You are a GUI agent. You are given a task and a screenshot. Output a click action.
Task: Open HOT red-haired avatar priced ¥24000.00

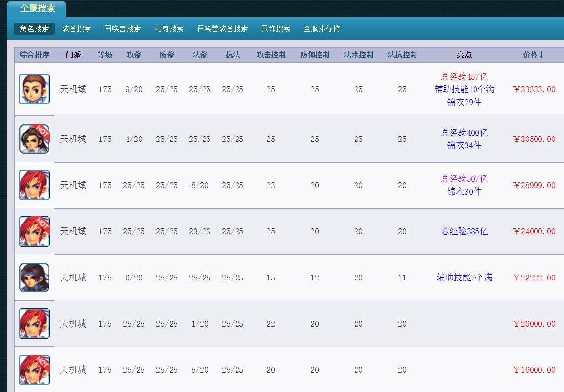34,231
